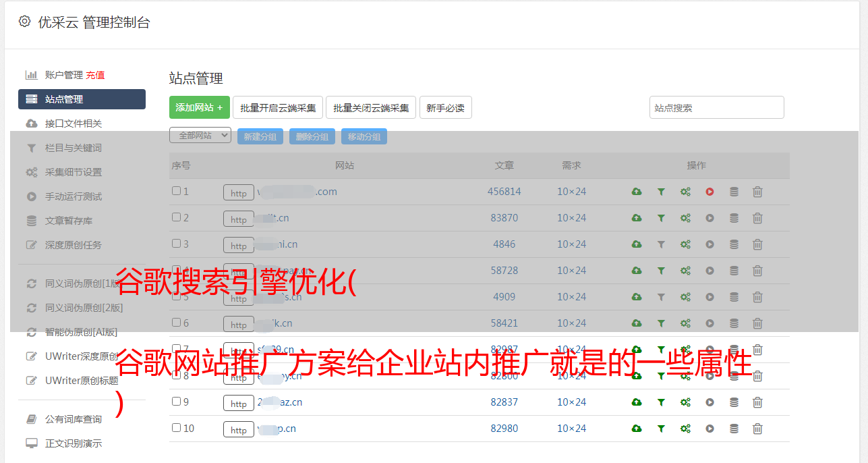Click cloud upload icon in 83870 row
Screen dimensions: 868x463
click(637, 218)
